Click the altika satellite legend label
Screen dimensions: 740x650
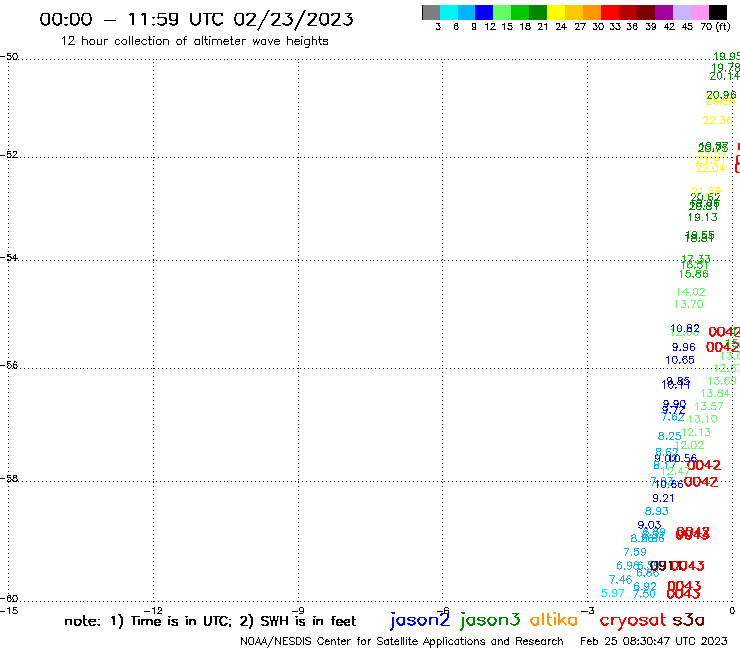pos(554,620)
